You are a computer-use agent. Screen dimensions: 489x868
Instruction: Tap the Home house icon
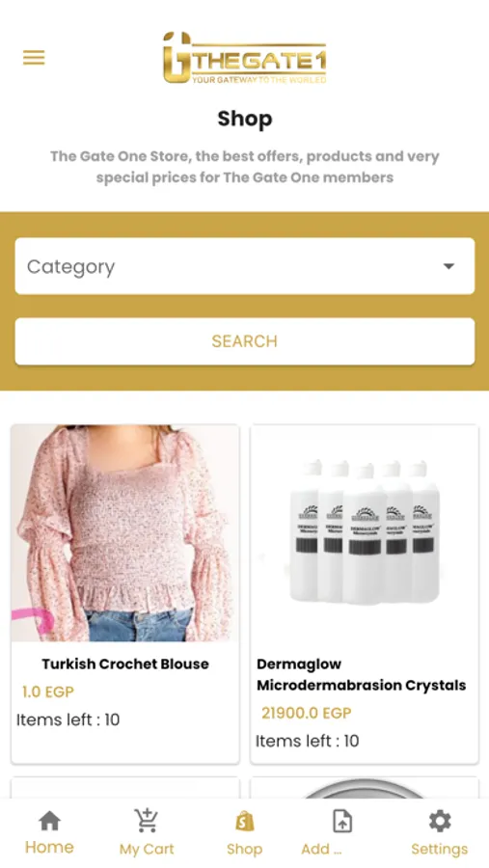coord(49,821)
